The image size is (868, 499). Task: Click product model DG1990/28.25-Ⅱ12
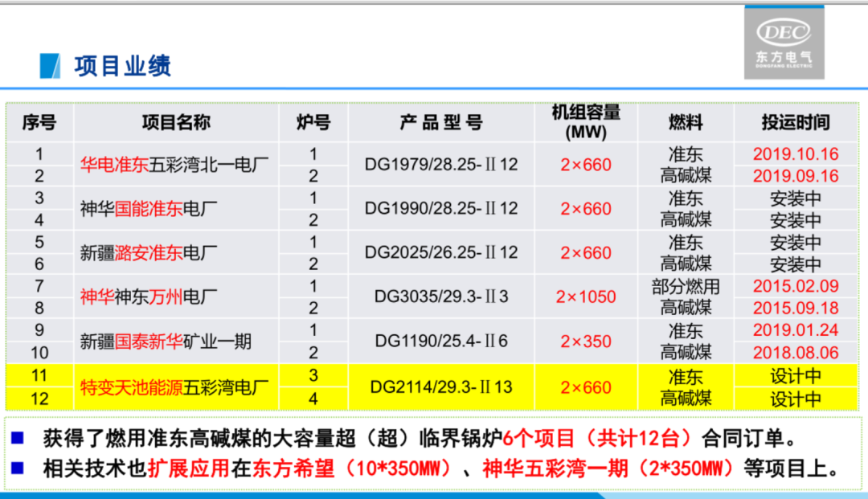[441, 209]
